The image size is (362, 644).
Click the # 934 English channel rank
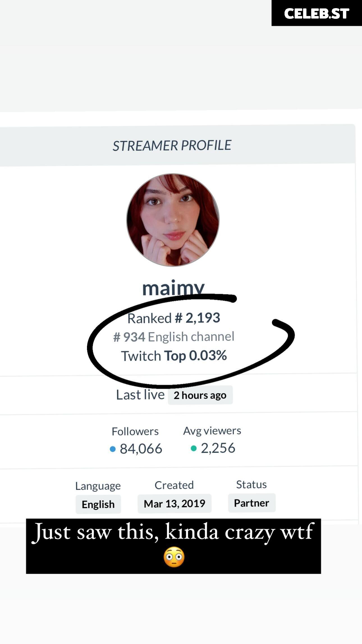click(174, 336)
